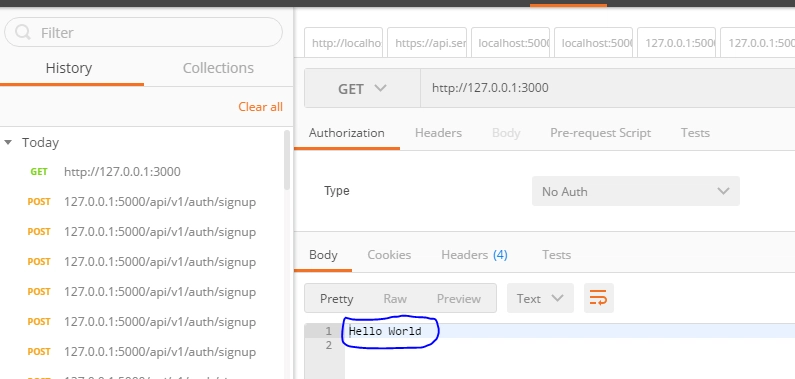Open the request Headers tab
This screenshot has width=795, height=379.
coord(439,133)
